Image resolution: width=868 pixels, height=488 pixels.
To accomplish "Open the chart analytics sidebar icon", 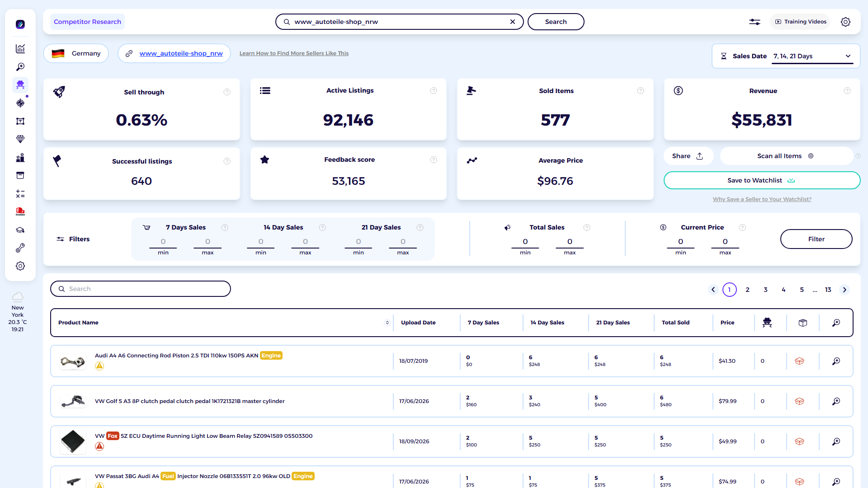I will tap(20, 49).
